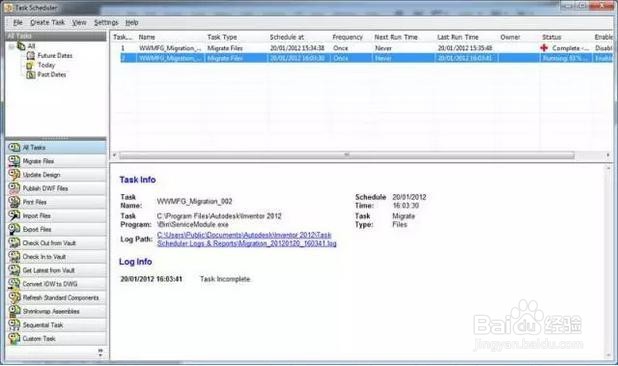Open the Create Task menu
618x366 pixels.
tap(47, 22)
